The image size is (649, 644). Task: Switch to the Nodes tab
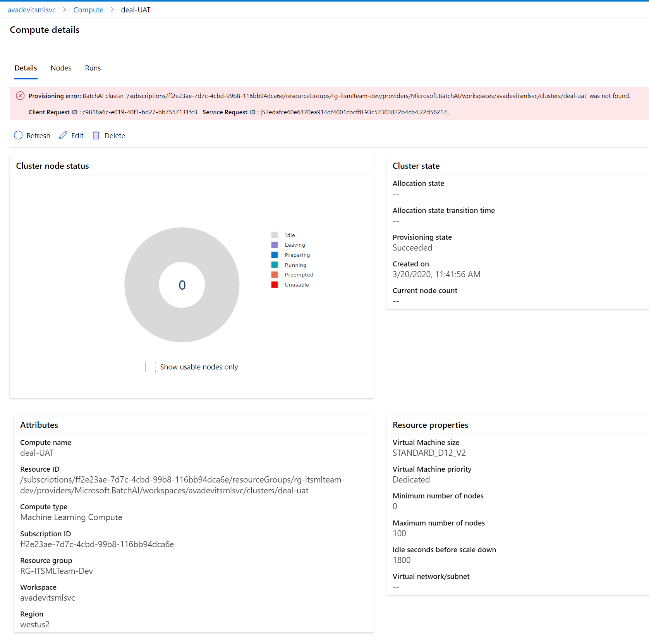(x=61, y=68)
